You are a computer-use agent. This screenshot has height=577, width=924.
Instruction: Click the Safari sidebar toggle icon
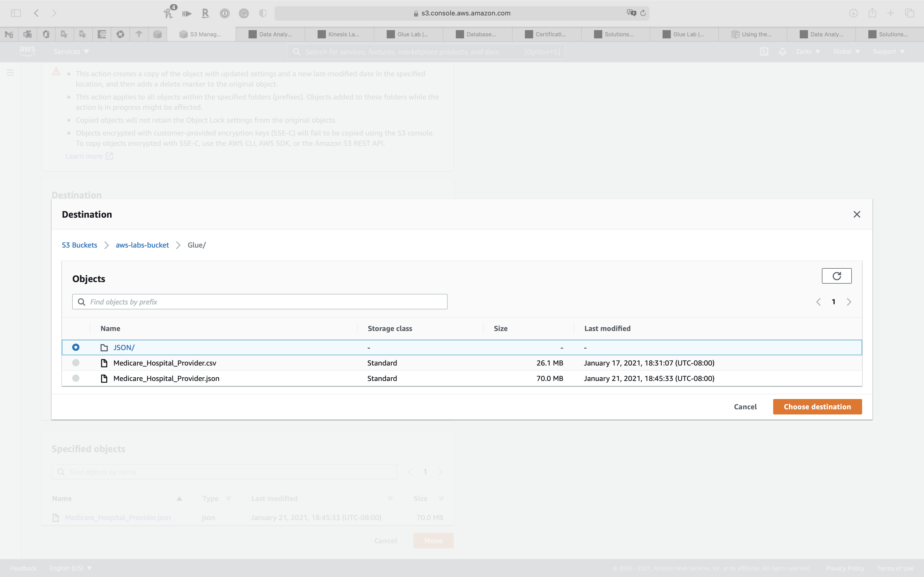point(16,13)
